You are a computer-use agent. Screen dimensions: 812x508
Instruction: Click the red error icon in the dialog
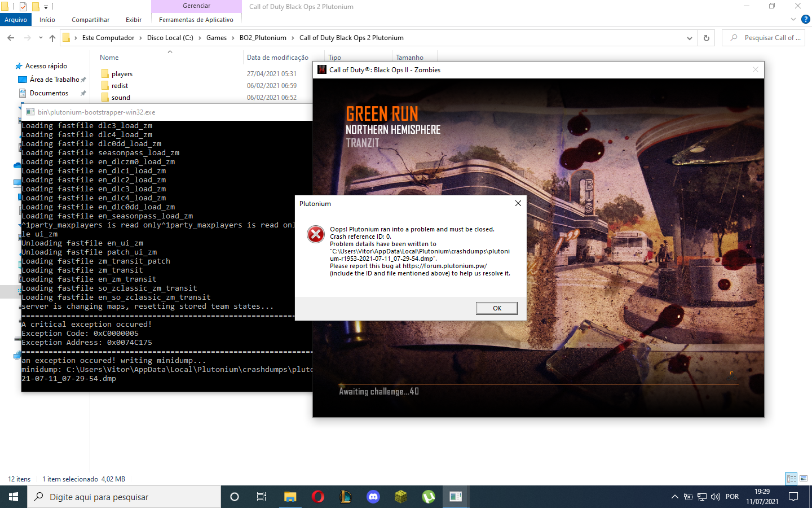(x=315, y=234)
